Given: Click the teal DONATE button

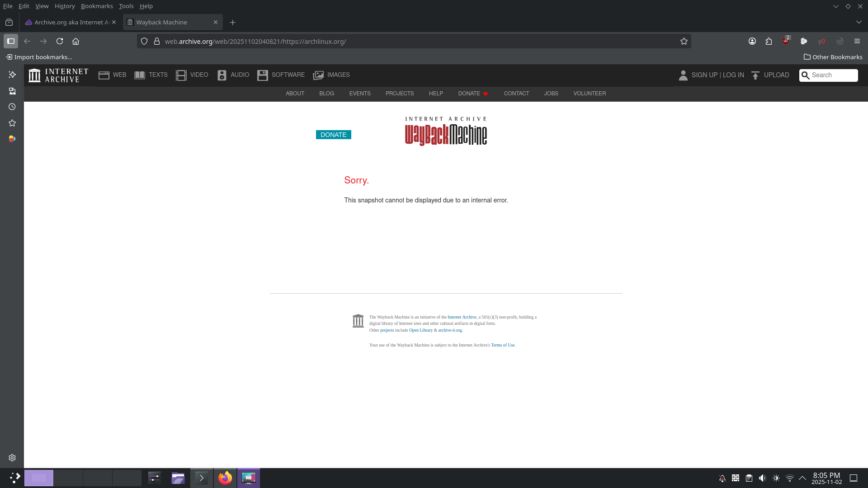Looking at the screenshot, I should pos(333,135).
